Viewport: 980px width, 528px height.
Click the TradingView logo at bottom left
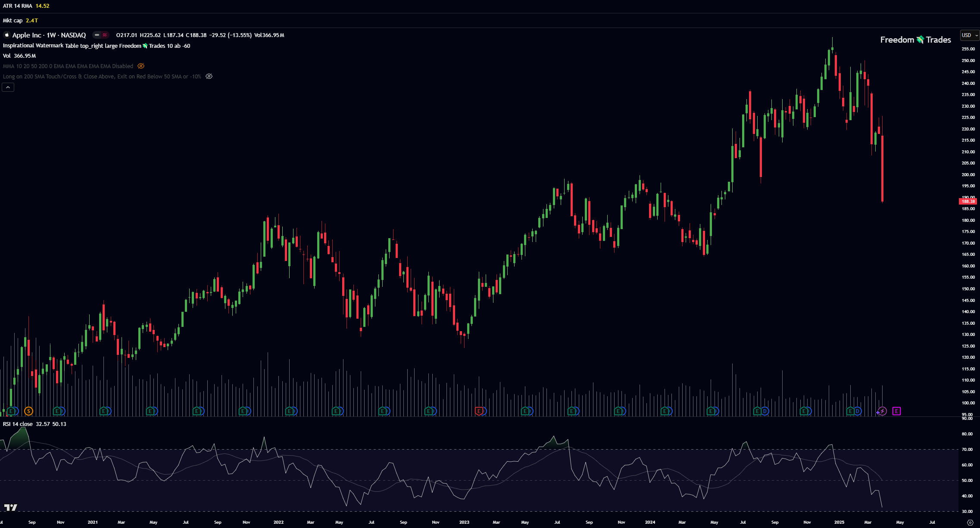click(10, 508)
